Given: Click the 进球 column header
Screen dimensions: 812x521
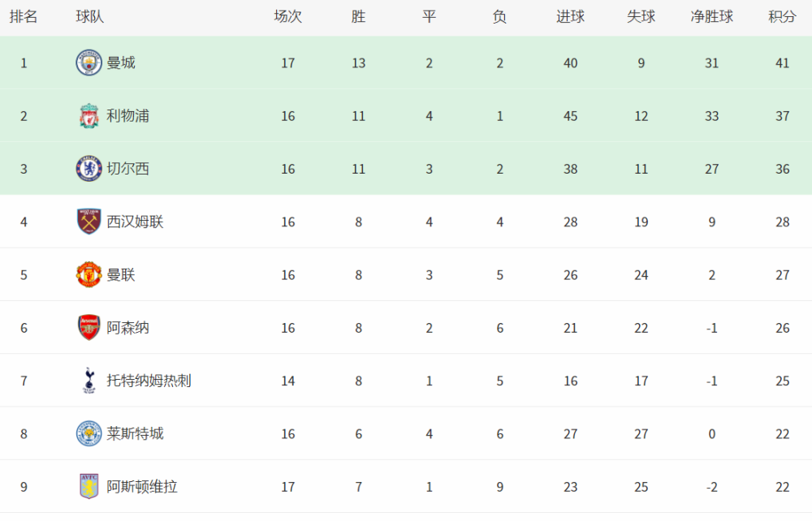Looking at the screenshot, I should tap(570, 16).
